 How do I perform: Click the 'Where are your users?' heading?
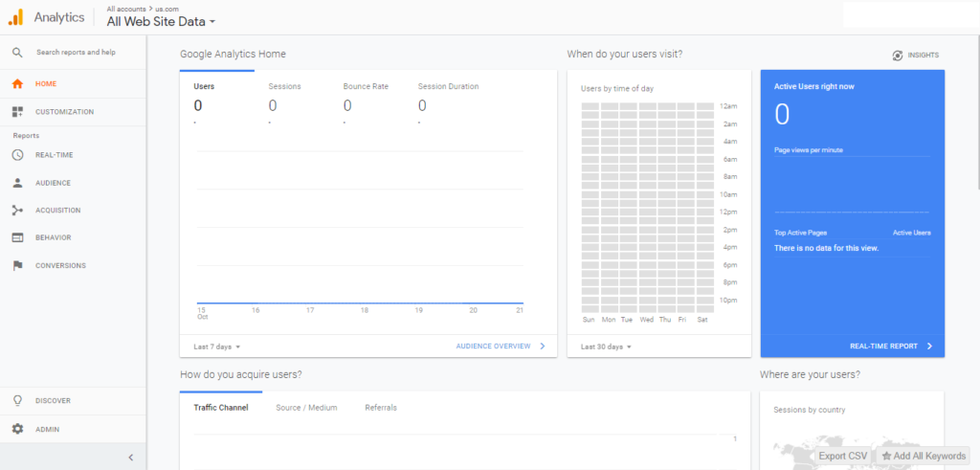click(x=810, y=375)
